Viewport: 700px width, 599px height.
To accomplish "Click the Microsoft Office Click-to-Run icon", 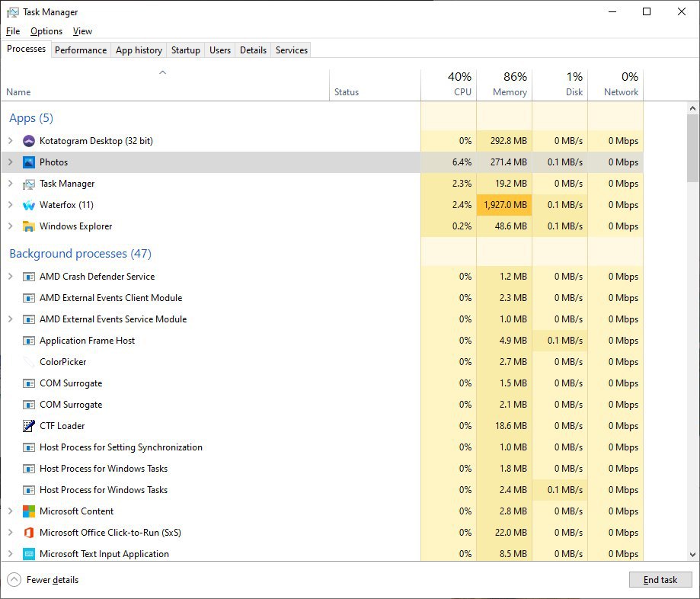I will click(29, 533).
